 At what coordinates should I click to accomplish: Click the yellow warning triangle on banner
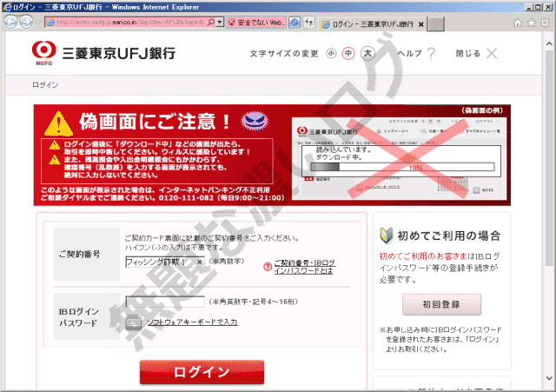pyautogui.click(x=58, y=123)
